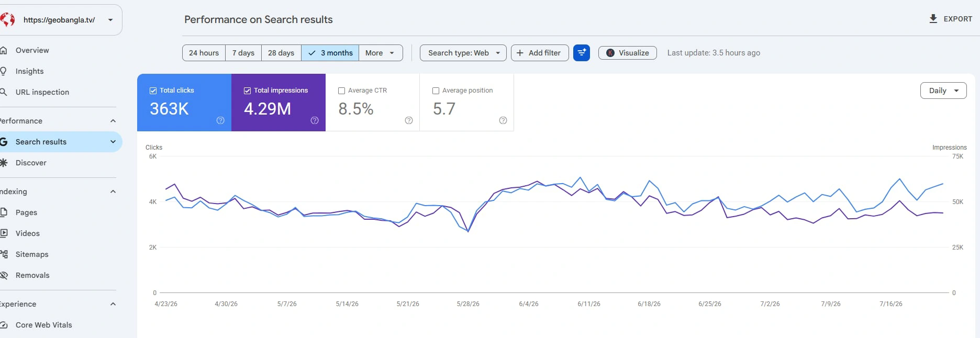Click the geobangla.tv site logo icon

[x=7, y=20]
